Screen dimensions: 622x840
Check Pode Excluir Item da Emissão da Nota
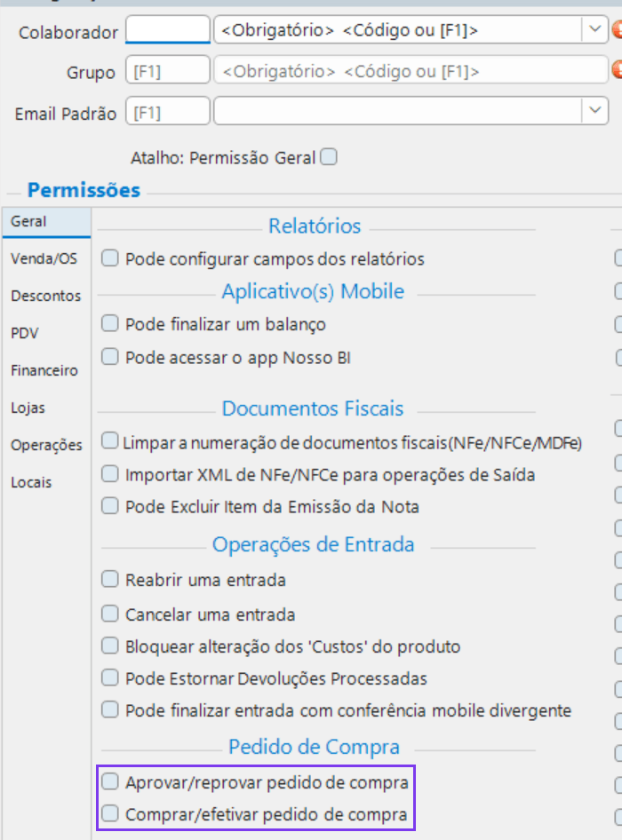[110, 506]
